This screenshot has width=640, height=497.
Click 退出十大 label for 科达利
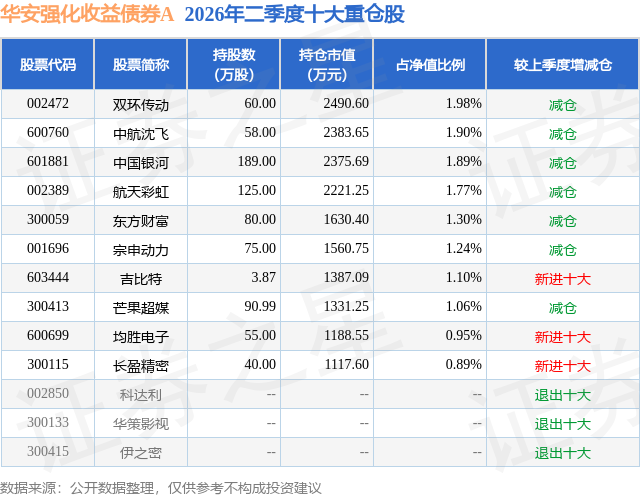point(563,395)
